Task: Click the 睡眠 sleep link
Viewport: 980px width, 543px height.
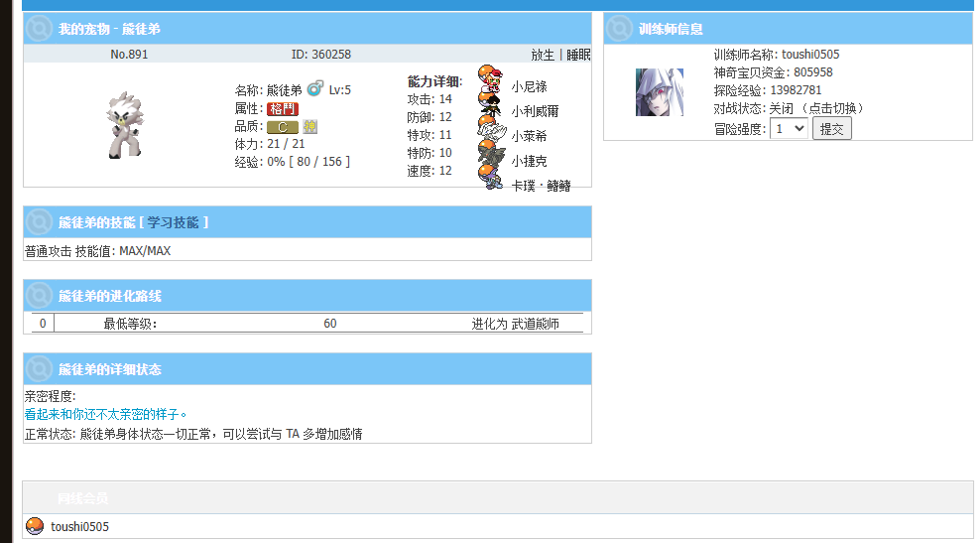Action: tap(578, 55)
